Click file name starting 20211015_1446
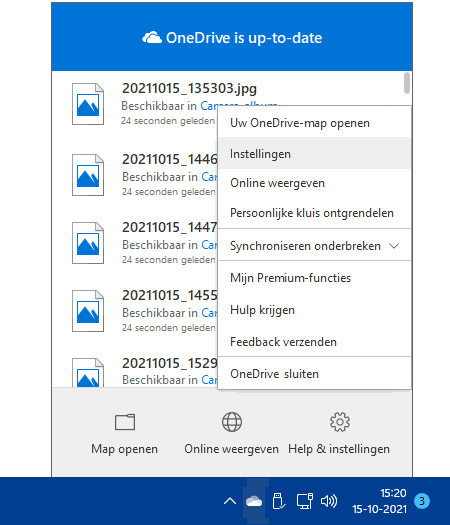450x525 pixels. (170, 159)
